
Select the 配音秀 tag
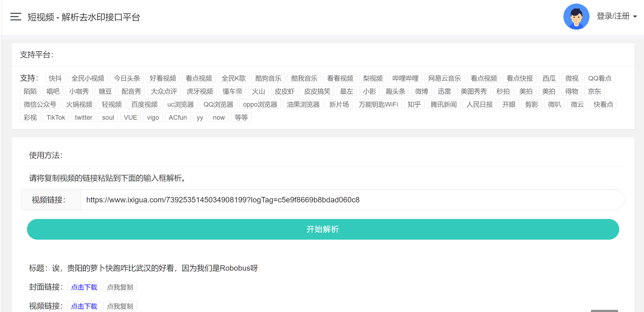(132, 91)
